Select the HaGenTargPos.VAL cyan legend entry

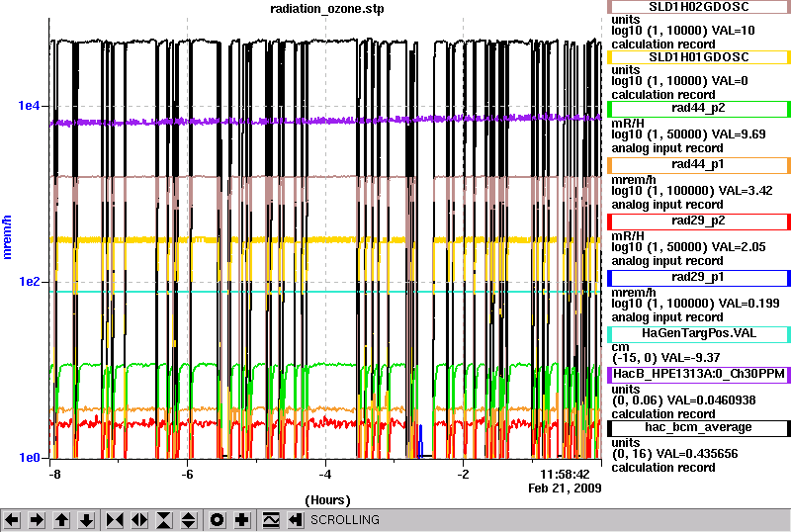pyautogui.click(x=699, y=334)
